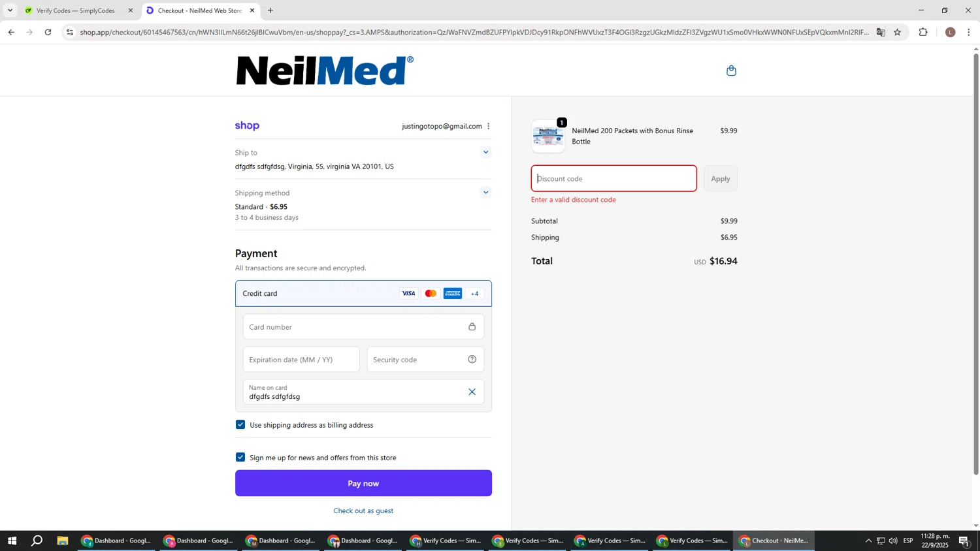Select the Checkout NeilMed taskbar window
Screen dimensions: 980x551
[x=774, y=541]
